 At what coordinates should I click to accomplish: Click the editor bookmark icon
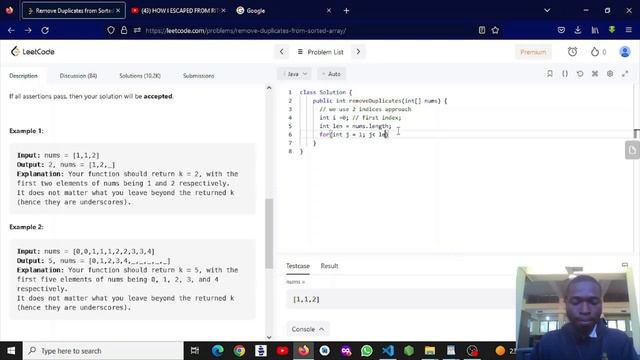[x=550, y=73]
